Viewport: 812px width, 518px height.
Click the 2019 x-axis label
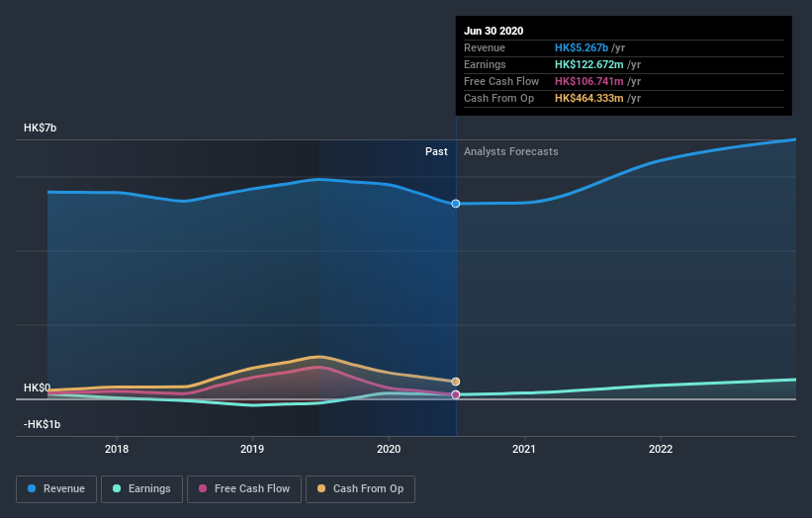(252, 449)
